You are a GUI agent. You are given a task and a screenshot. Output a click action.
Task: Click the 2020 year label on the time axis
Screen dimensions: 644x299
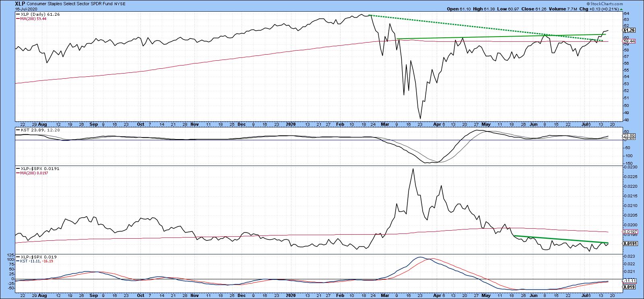point(290,124)
